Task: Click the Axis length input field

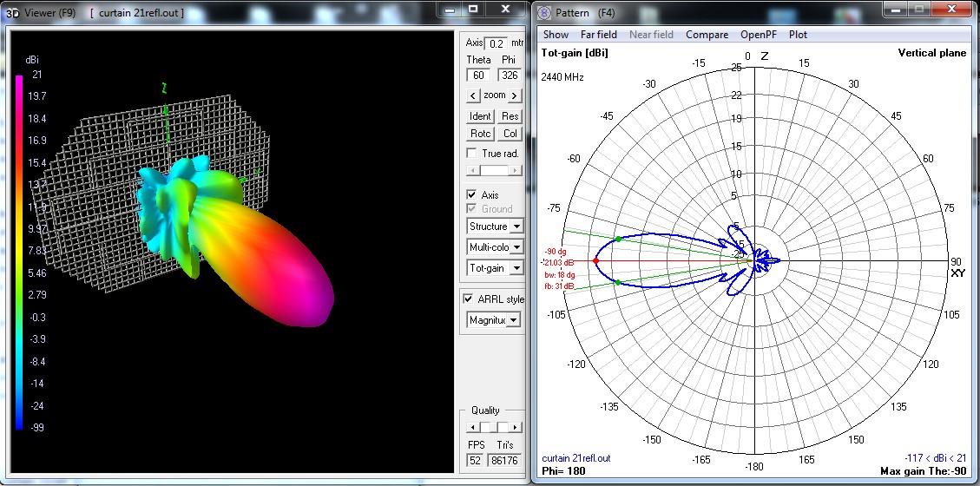Action: [x=497, y=43]
